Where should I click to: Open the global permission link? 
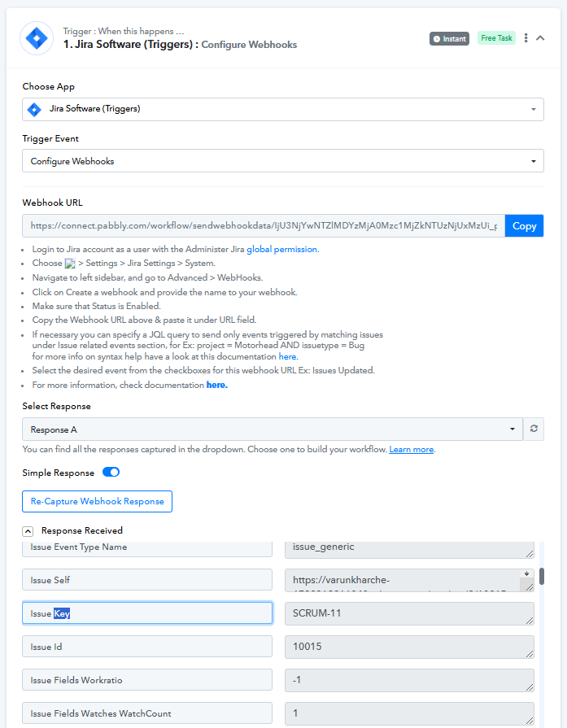coord(282,250)
